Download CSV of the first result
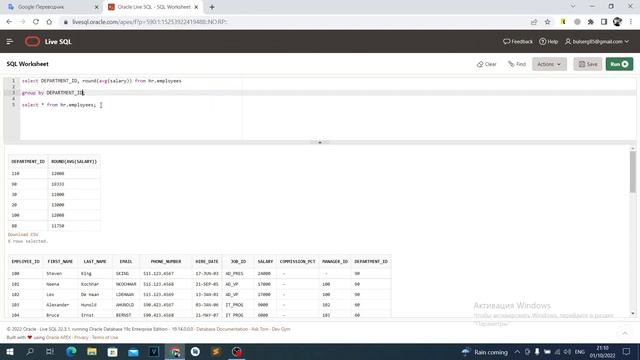 coord(23,235)
